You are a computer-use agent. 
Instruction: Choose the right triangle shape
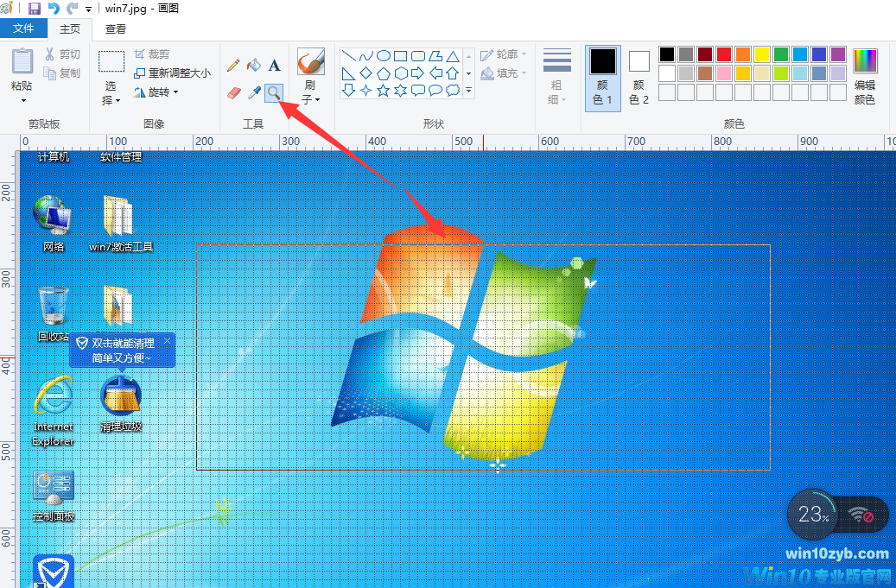pos(348,73)
